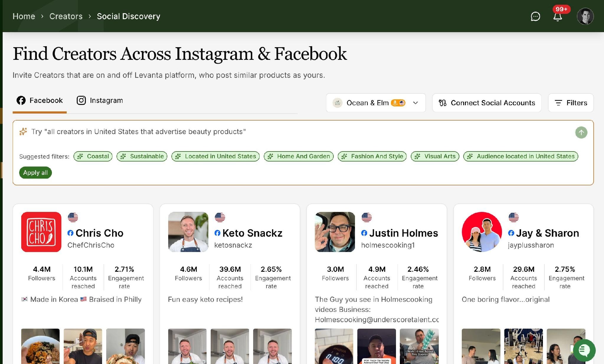The width and height of the screenshot is (604, 364).
Task: Click Social Discovery breadcrumb
Action: point(129,16)
